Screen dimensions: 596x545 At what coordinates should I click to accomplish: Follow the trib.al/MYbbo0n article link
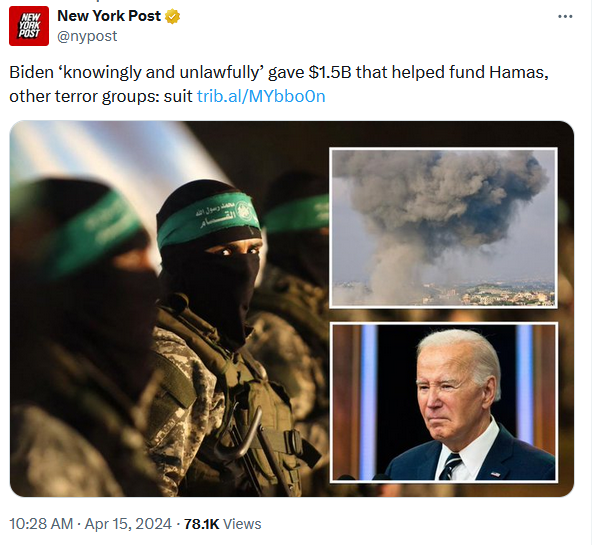click(x=261, y=96)
